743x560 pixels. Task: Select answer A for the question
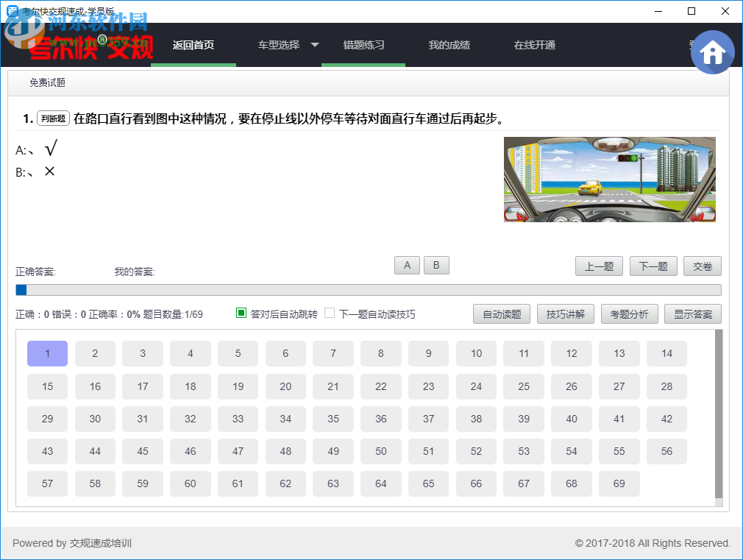point(407,265)
